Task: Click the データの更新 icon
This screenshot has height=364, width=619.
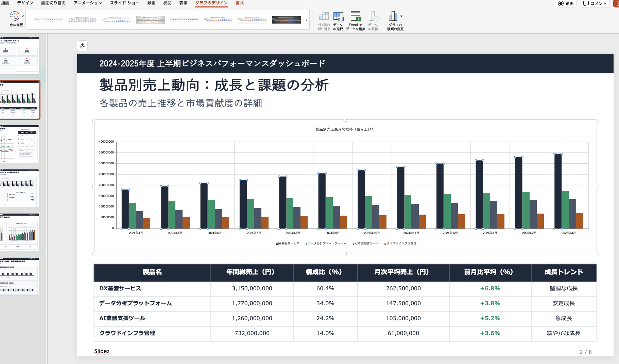Action: tap(373, 17)
